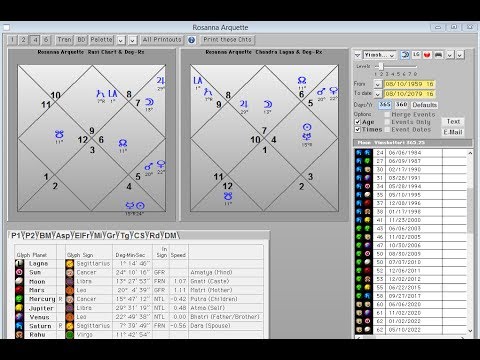
Task: Click the second dasha icon in 06/09/1987 row
Action: pyautogui.click(x=367, y=161)
